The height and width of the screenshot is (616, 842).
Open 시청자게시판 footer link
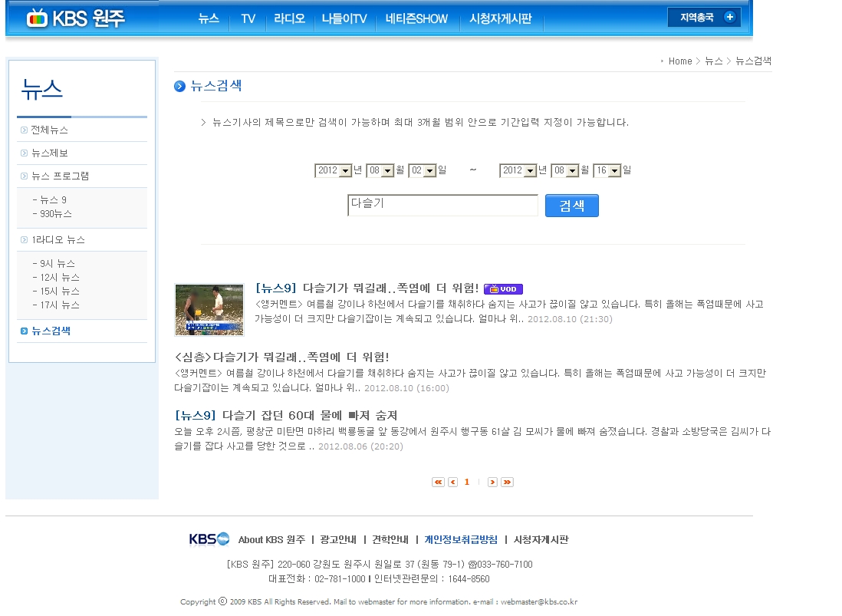(x=541, y=540)
